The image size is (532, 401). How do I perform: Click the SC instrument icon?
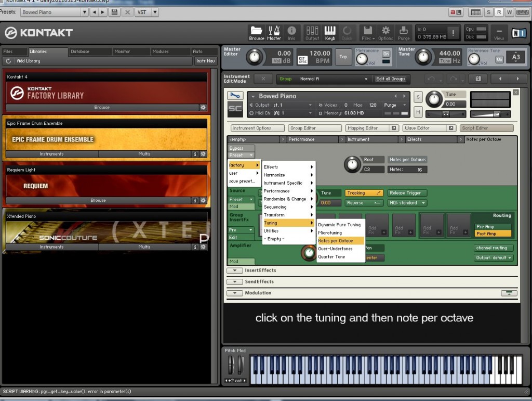tap(235, 109)
